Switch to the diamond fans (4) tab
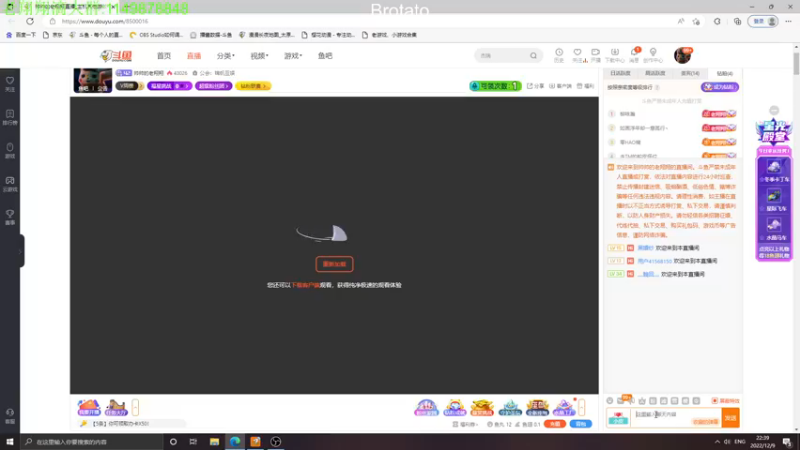800x450 pixels. [724, 73]
